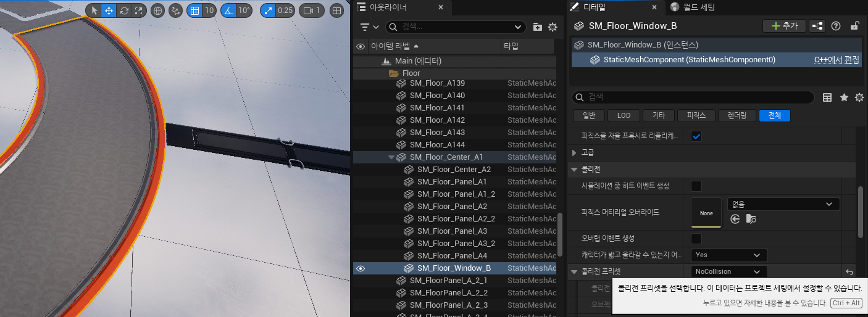Select SM_Floor_A144 in Outliner
Image resolution: width=868 pixels, height=317 pixels.
[455, 145]
